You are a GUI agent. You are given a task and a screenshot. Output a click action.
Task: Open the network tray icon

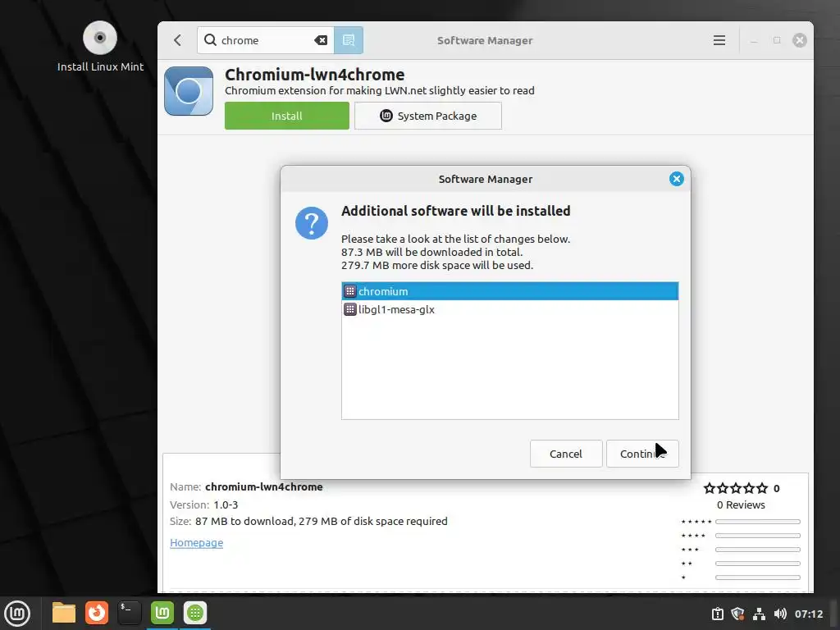pyautogui.click(x=759, y=614)
